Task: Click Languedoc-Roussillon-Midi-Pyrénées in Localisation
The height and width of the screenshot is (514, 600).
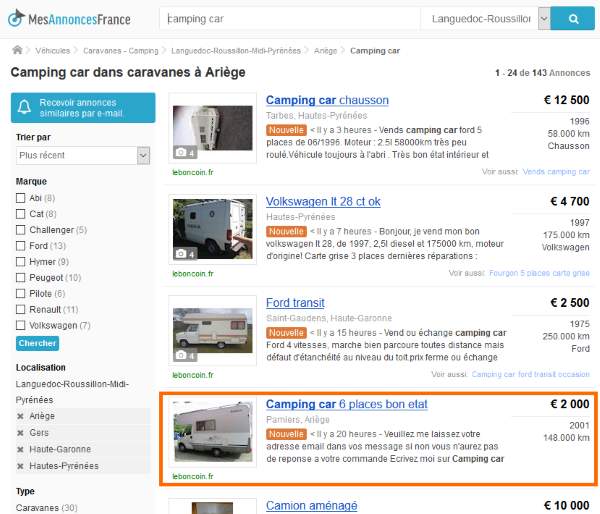Action: [x=72, y=392]
